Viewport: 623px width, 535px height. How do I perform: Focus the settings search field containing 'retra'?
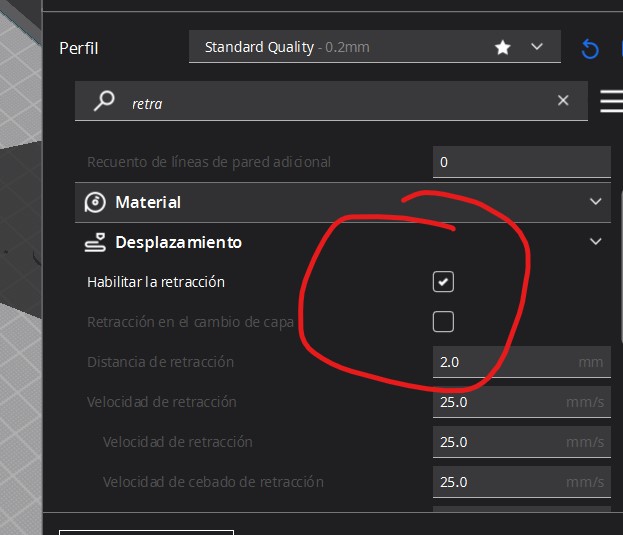[x=331, y=101]
